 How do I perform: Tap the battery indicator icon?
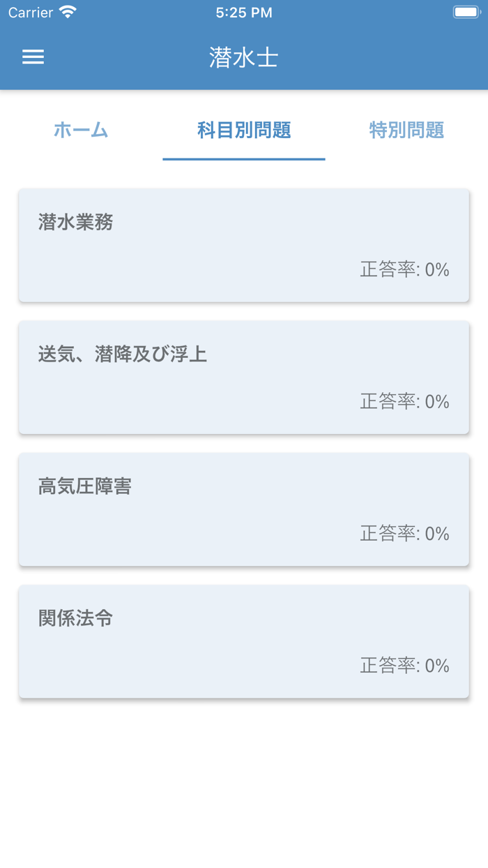click(466, 11)
